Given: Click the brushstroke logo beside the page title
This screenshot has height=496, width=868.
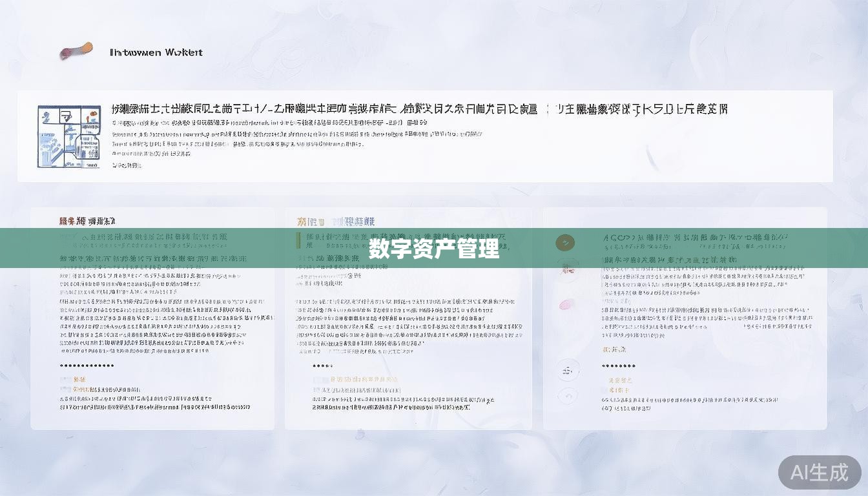Looking at the screenshot, I should pos(76,51).
